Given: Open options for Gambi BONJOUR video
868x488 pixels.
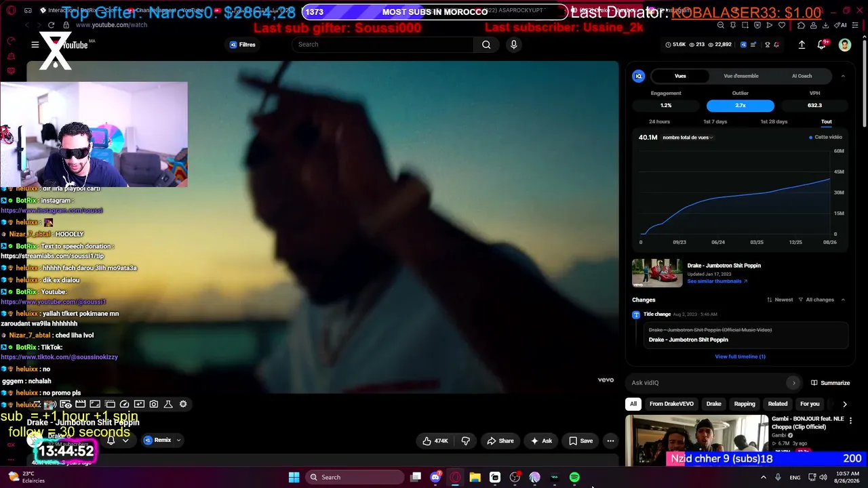Looking at the screenshot, I should pyautogui.click(x=850, y=421).
